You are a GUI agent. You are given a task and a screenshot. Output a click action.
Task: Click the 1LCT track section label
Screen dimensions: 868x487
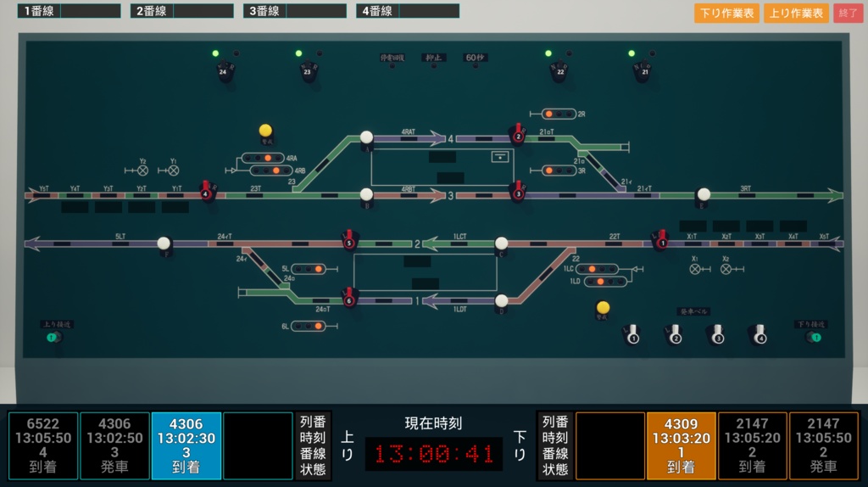[x=460, y=237]
